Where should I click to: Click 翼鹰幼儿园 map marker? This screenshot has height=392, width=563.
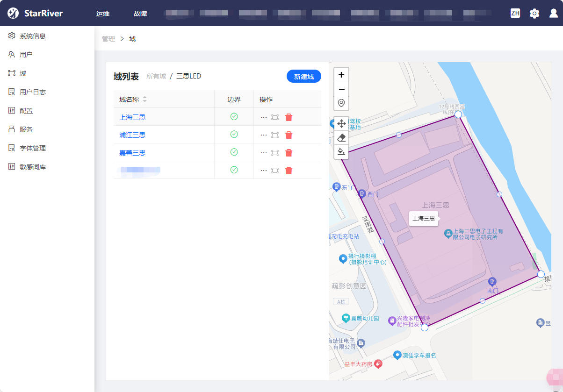(346, 318)
